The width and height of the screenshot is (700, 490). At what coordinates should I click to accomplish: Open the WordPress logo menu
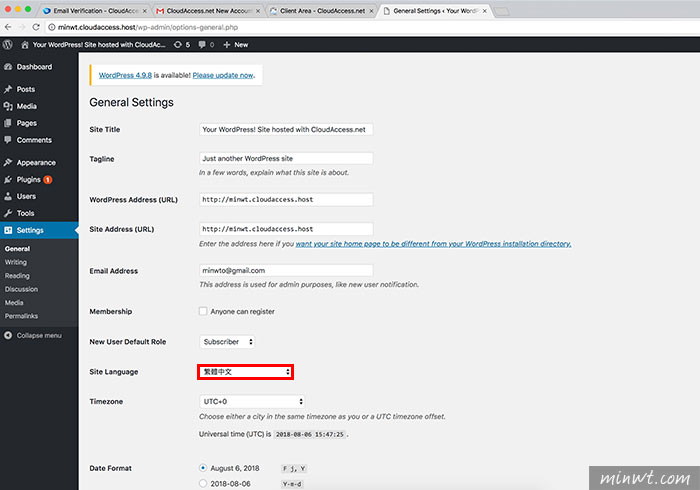[x=8, y=45]
